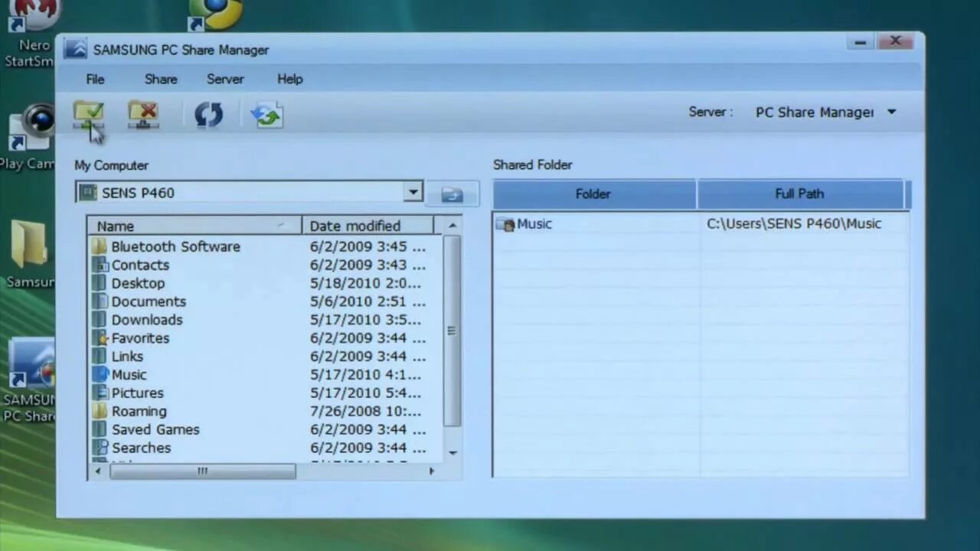Select the Documents folder icon
The width and height of the screenshot is (980, 551).
(x=100, y=302)
